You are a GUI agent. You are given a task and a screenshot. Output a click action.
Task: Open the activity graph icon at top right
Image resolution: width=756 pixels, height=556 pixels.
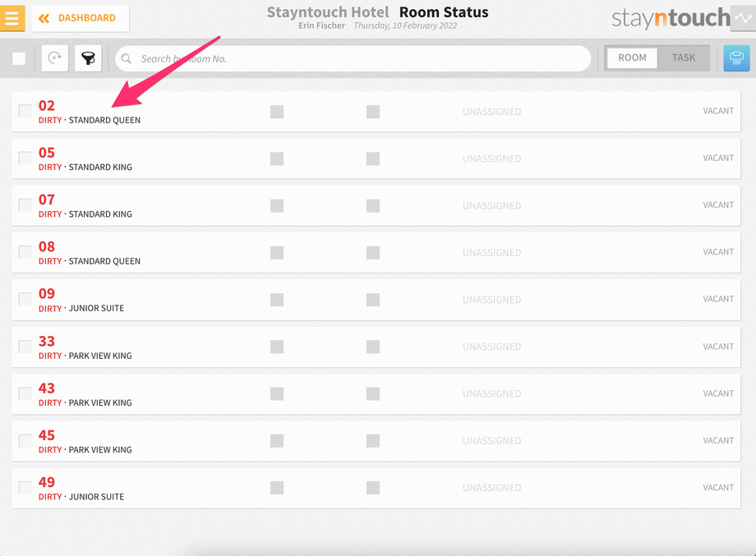point(743,18)
